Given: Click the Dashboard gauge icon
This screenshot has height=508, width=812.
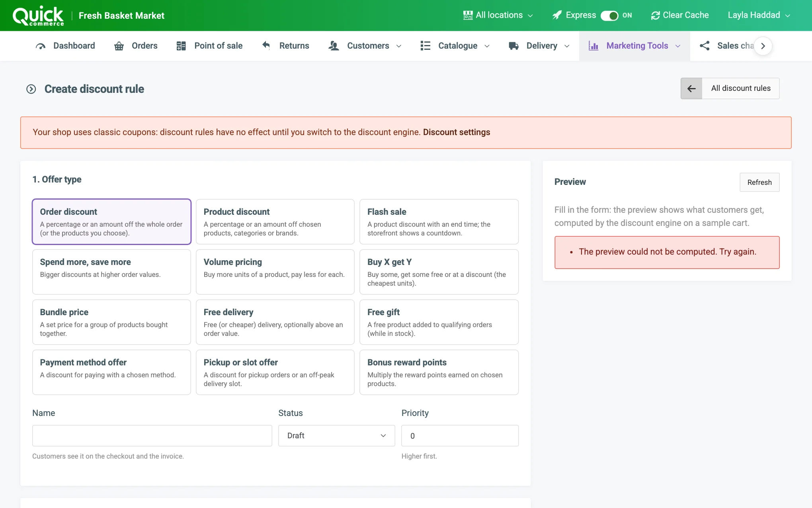Looking at the screenshot, I should (x=41, y=46).
